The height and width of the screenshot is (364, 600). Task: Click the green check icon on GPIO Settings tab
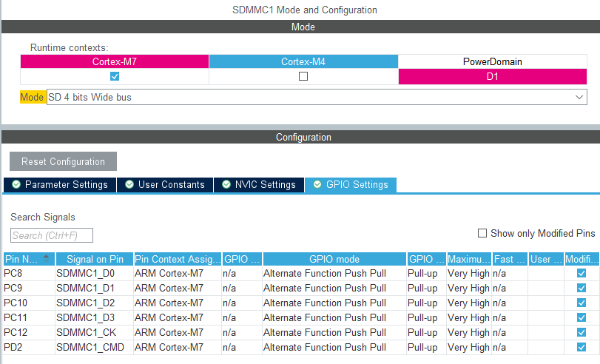[x=317, y=184]
